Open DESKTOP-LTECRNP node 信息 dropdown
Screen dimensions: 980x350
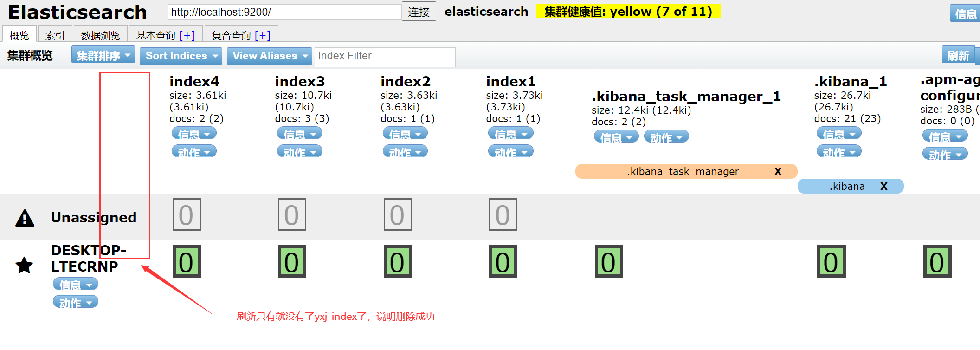(x=76, y=284)
